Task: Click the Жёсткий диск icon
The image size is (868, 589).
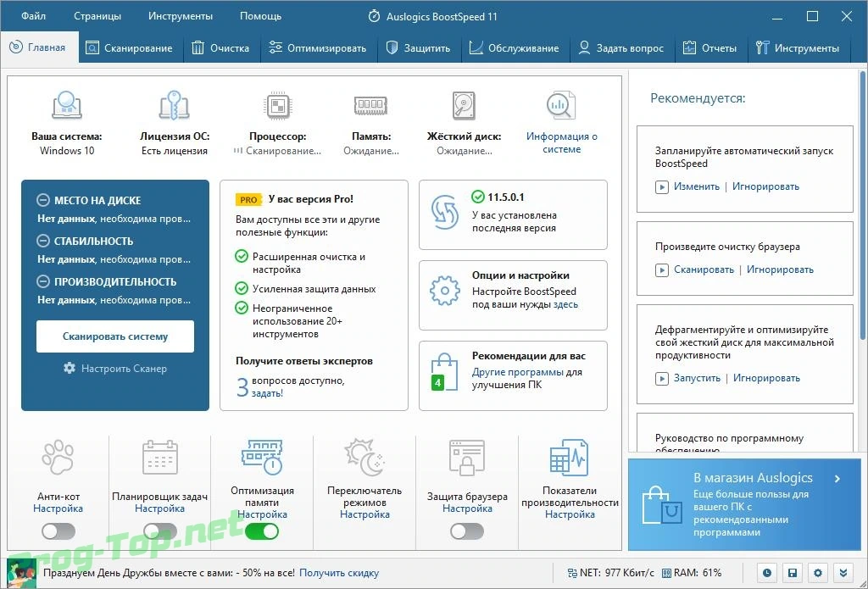Action: (x=464, y=105)
